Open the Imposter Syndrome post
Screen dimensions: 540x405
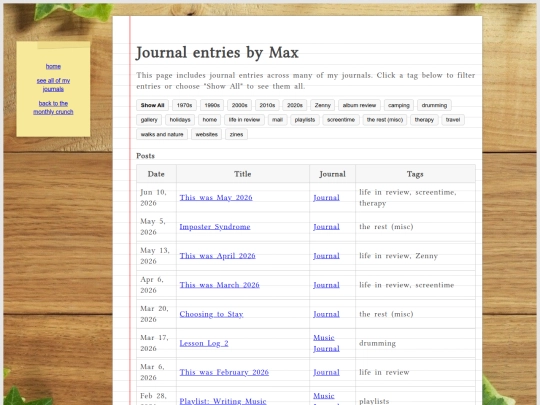click(215, 227)
